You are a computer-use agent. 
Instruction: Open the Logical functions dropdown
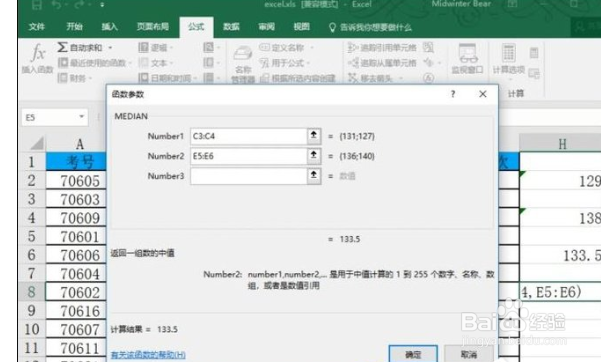click(156, 48)
